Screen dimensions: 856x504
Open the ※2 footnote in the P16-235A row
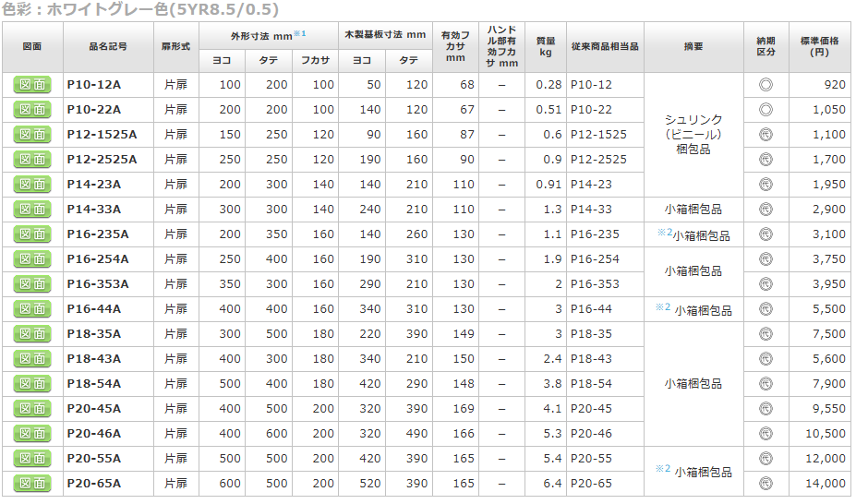(663, 233)
